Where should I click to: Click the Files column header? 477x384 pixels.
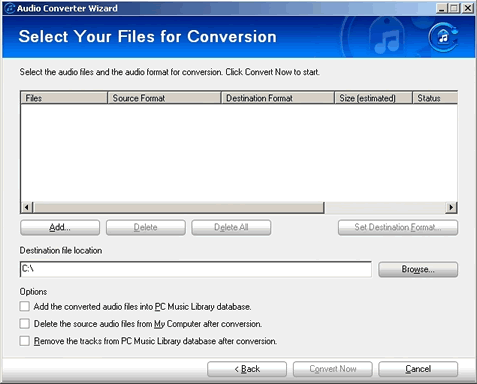64,98
